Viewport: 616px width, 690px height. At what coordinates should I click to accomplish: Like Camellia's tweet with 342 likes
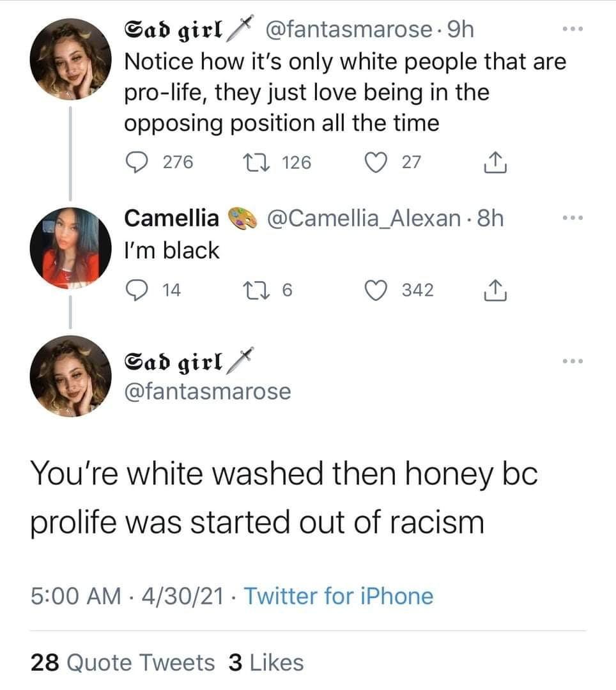383,291
